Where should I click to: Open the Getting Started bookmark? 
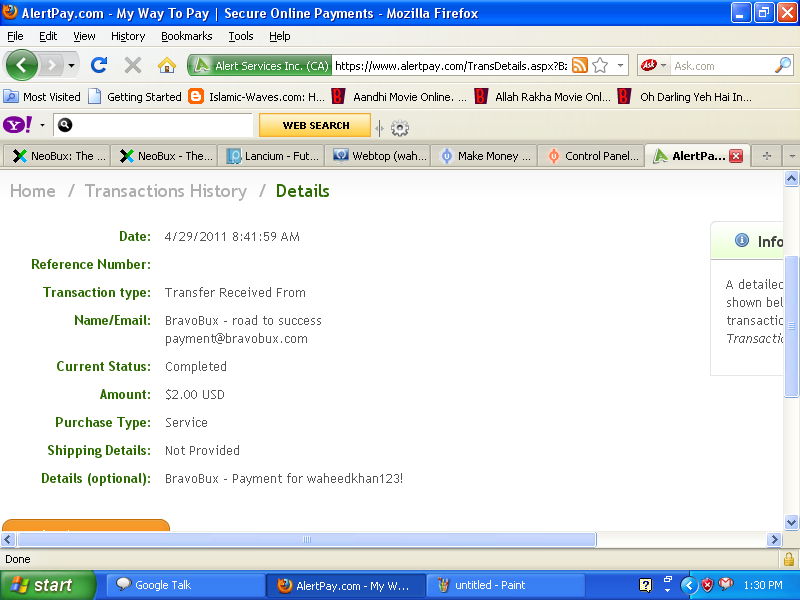[135, 96]
